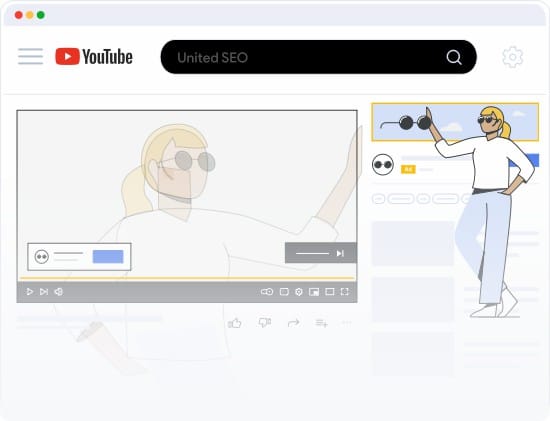This screenshot has height=421, width=550.
Task: Enter fullscreen mode
Action: click(345, 292)
